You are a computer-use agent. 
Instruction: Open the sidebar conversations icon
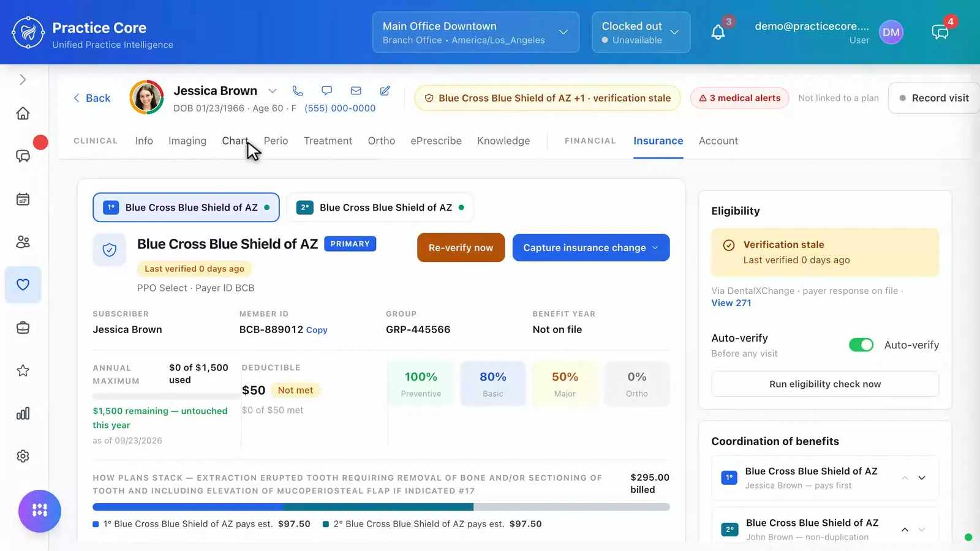pos(23,156)
